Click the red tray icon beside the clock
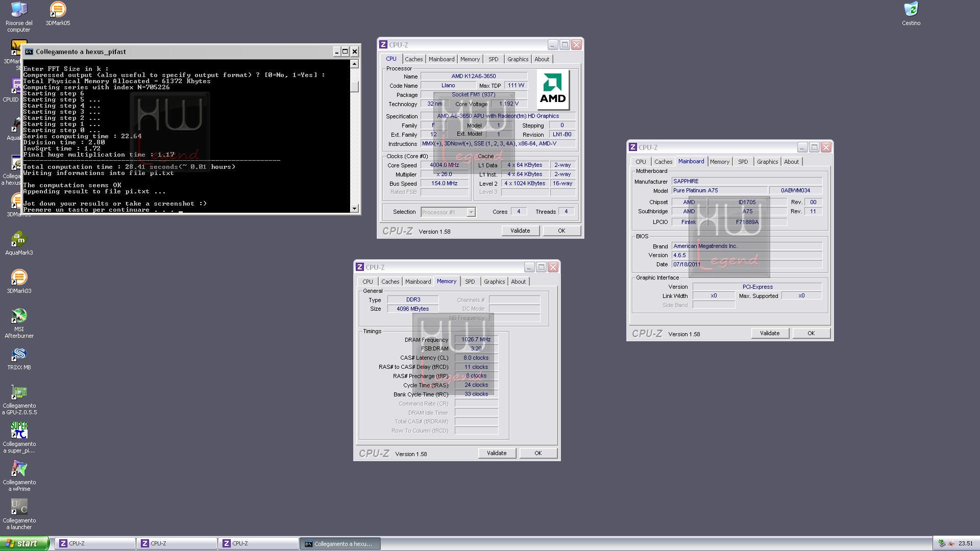 point(951,544)
